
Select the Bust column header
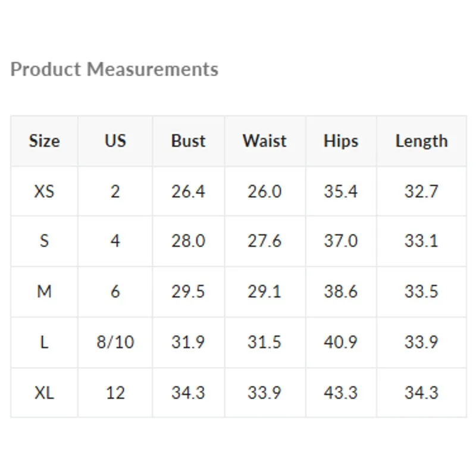click(x=188, y=141)
